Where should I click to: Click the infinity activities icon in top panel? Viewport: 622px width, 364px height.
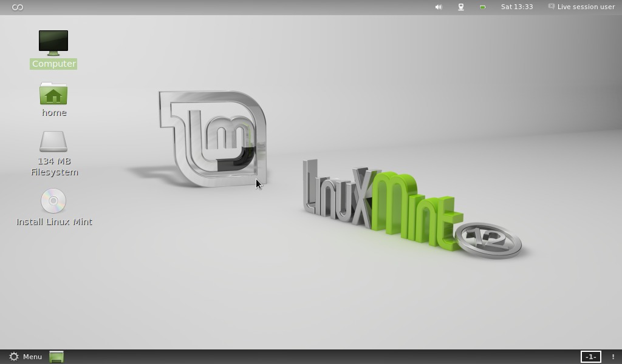pos(18,7)
